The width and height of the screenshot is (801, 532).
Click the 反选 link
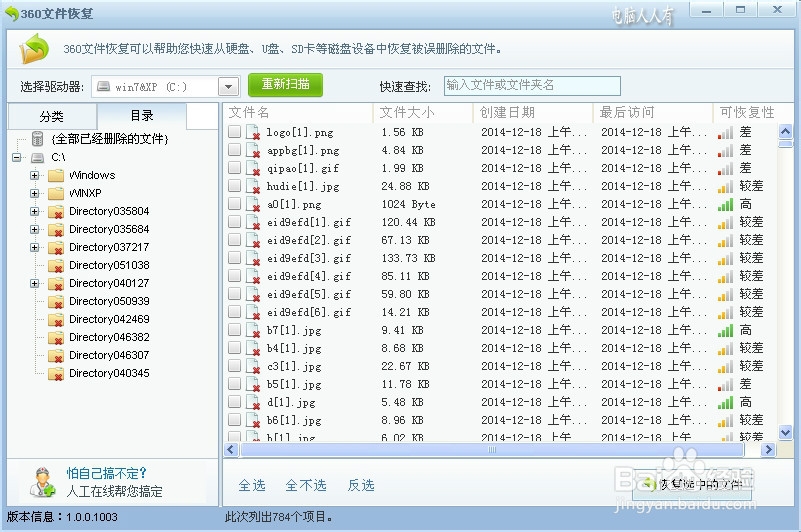tap(361, 485)
